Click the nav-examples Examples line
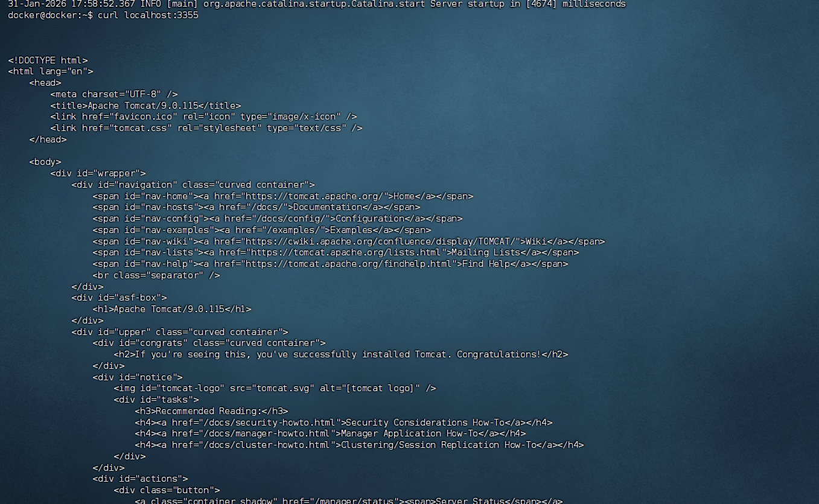Screen dimensions: 819x504 point(262,230)
